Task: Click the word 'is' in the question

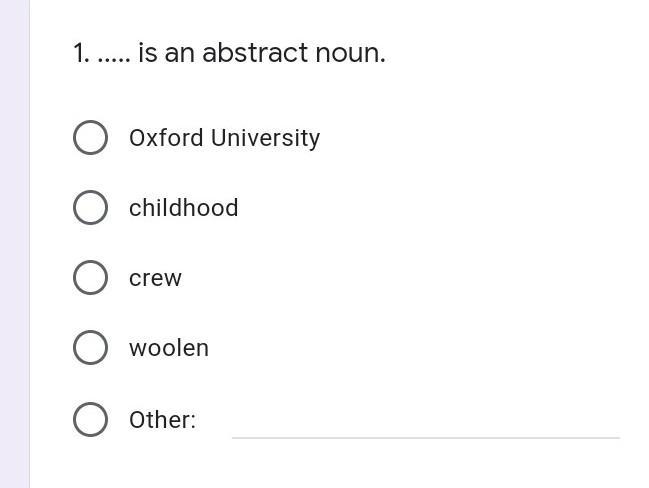Action: click(148, 53)
